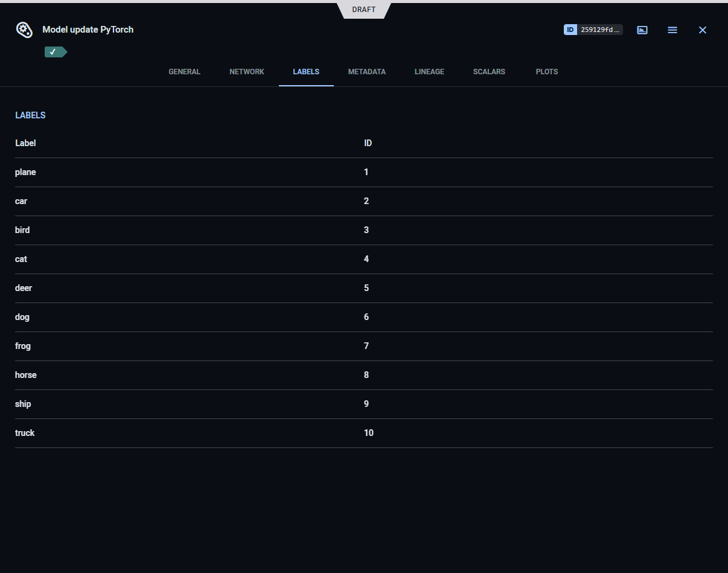The height and width of the screenshot is (573, 728).
Task: Go to the Metadata tab
Action: tap(366, 72)
